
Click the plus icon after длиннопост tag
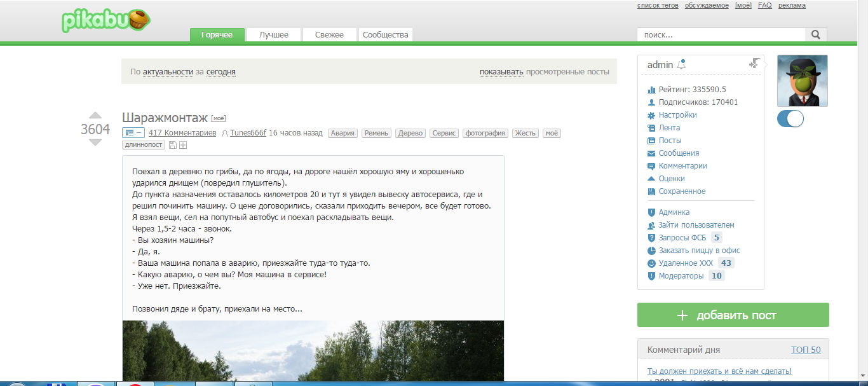(x=183, y=146)
